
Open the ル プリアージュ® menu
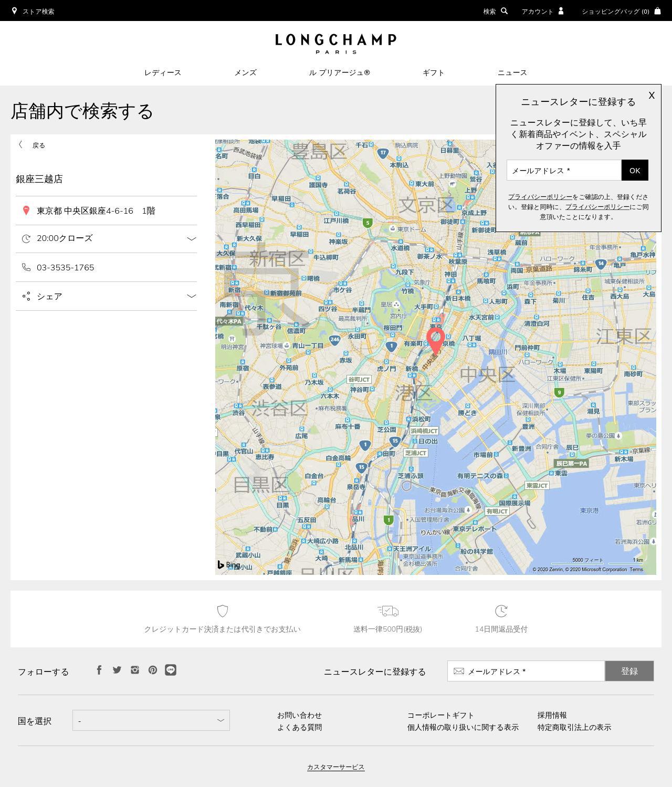pos(340,72)
